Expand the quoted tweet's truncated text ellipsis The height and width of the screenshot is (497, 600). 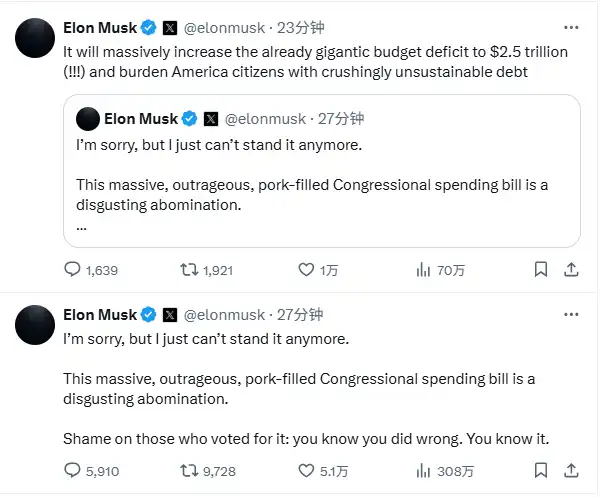click(x=81, y=226)
